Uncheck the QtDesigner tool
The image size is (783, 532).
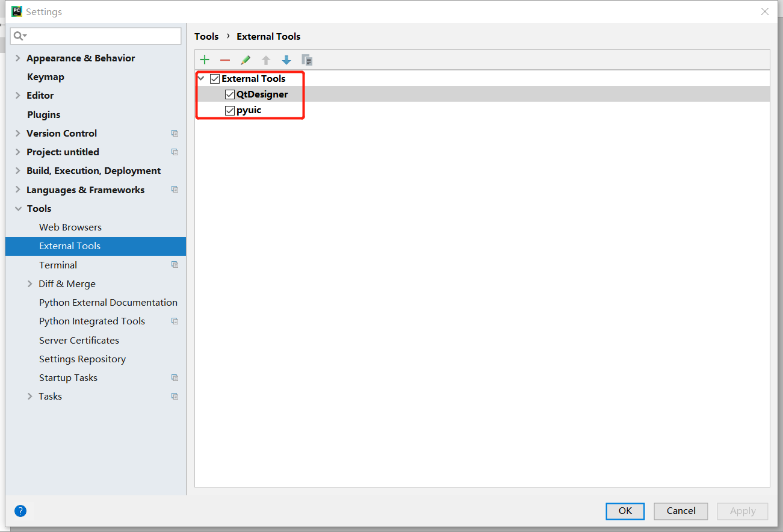pos(229,94)
